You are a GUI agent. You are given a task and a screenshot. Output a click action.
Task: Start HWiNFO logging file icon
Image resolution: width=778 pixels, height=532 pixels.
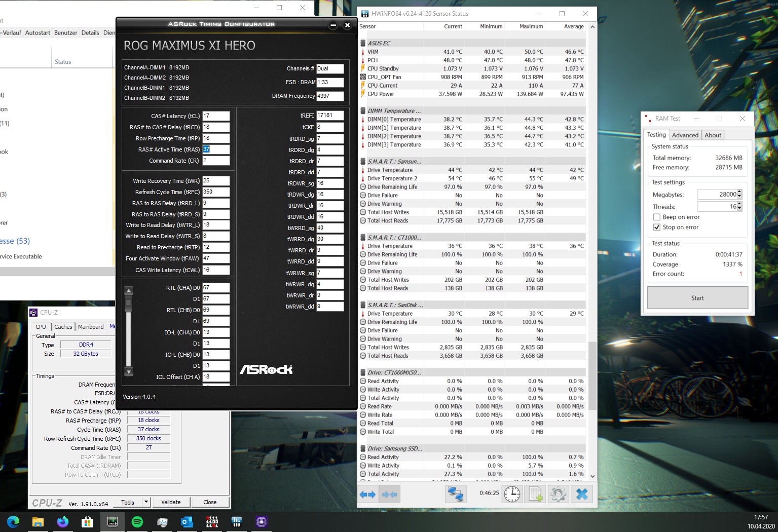click(535, 494)
